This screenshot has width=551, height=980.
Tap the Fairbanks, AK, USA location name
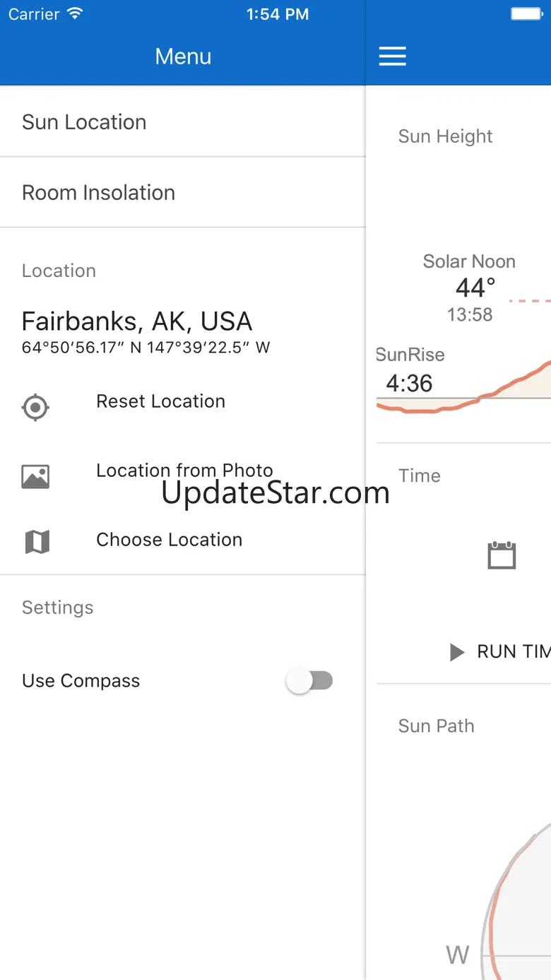tap(136, 321)
